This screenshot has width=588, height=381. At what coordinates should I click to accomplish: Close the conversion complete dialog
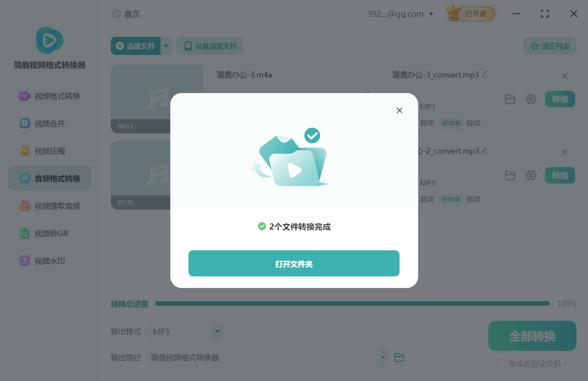tap(399, 110)
